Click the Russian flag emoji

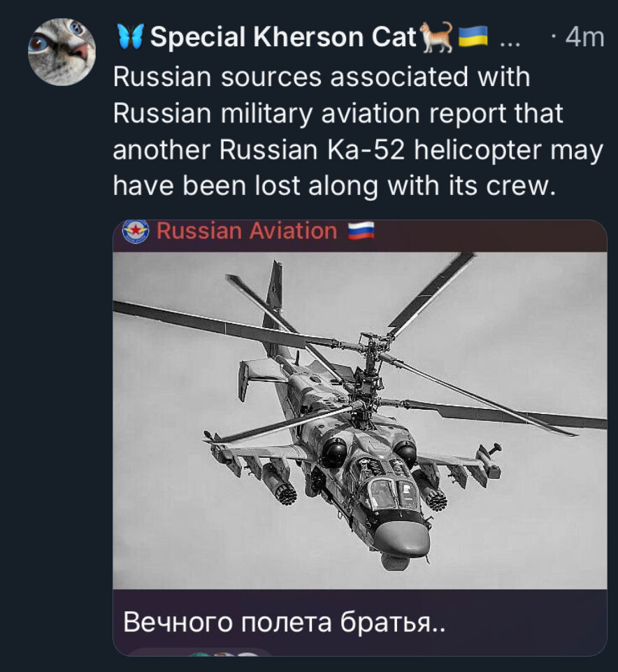361,231
